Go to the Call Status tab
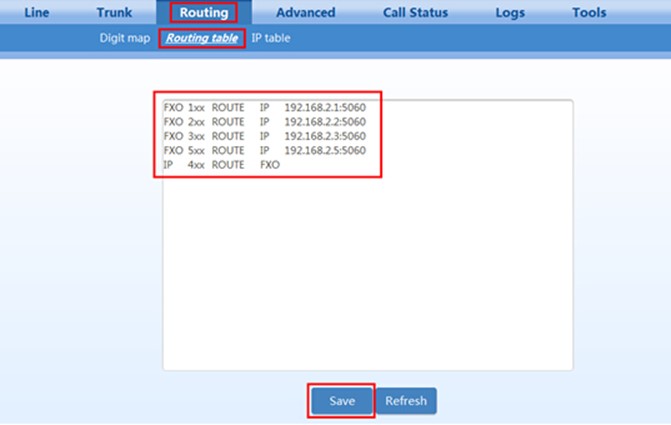Viewport: 671px width, 425px height. coord(416,13)
